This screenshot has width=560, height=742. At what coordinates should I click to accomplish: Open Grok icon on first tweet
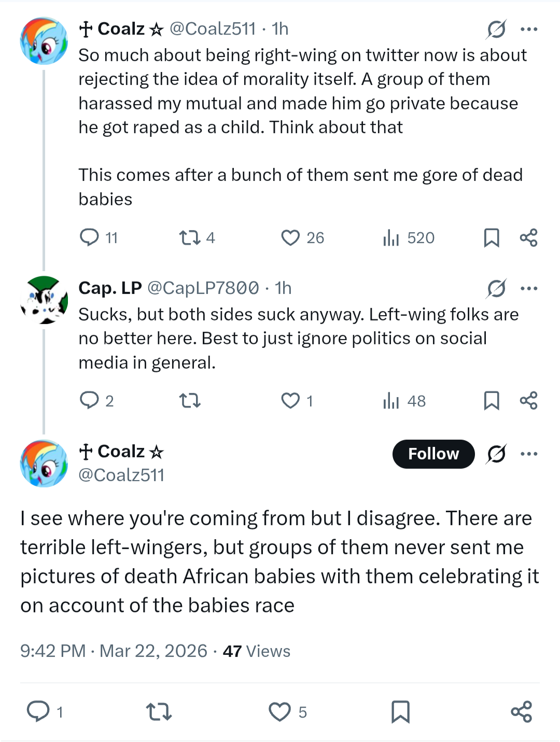(x=496, y=29)
